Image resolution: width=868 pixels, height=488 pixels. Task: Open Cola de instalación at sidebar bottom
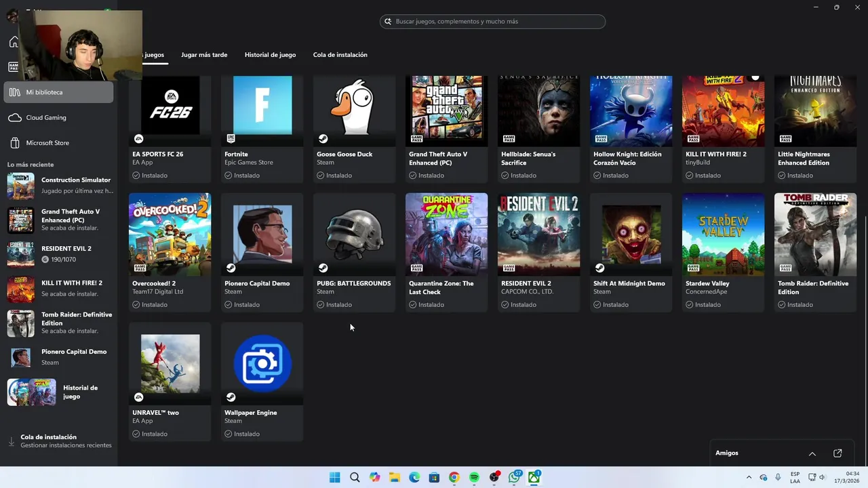[60, 441]
